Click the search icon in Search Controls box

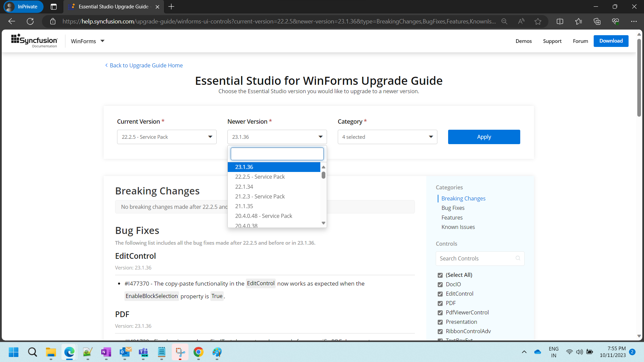tap(518, 258)
